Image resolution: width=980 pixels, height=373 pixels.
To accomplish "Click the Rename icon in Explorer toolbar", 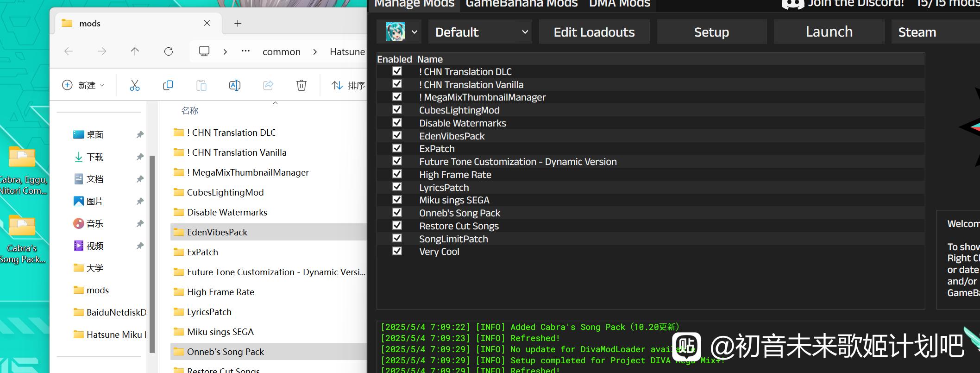I will click(x=235, y=85).
